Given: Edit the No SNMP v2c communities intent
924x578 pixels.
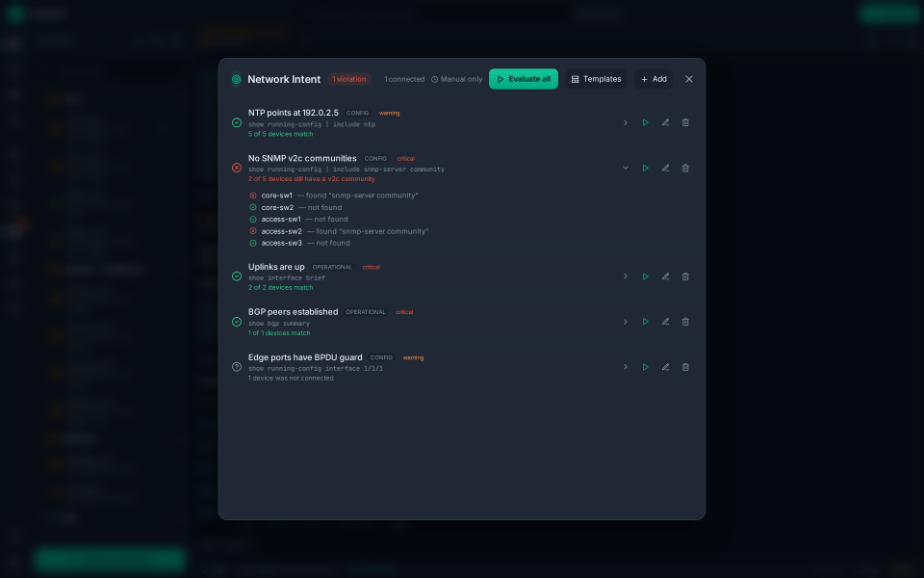Looking at the screenshot, I should 665,168.
